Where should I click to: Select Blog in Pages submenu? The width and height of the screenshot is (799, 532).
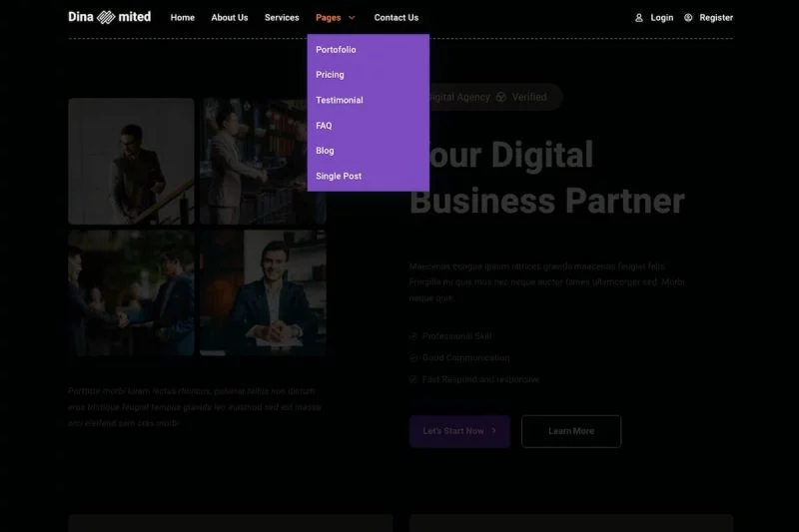click(325, 151)
